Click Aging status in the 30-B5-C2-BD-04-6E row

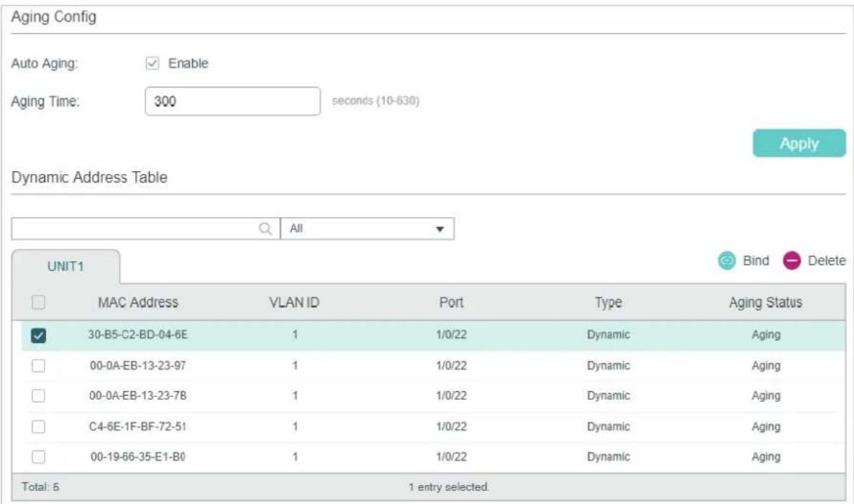(x=766, y=335)
